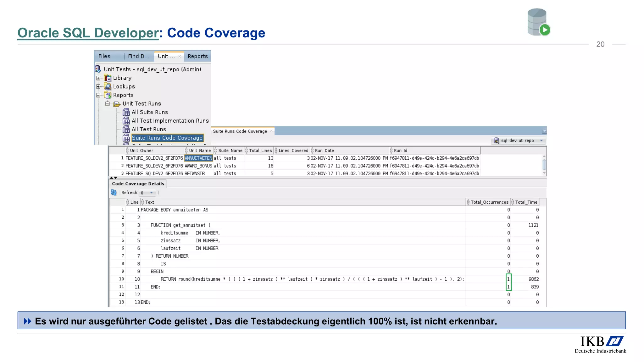Click the All Suite Runs report icon
644x362 pixels.
(x=126, y=112)
